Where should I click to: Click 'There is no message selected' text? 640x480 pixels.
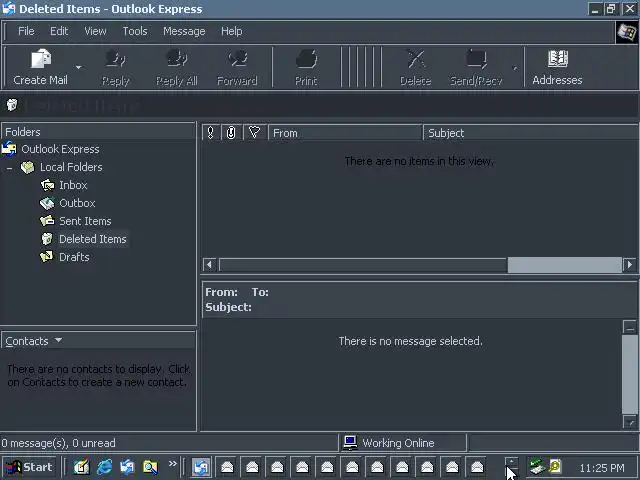(x=410, y=341)
